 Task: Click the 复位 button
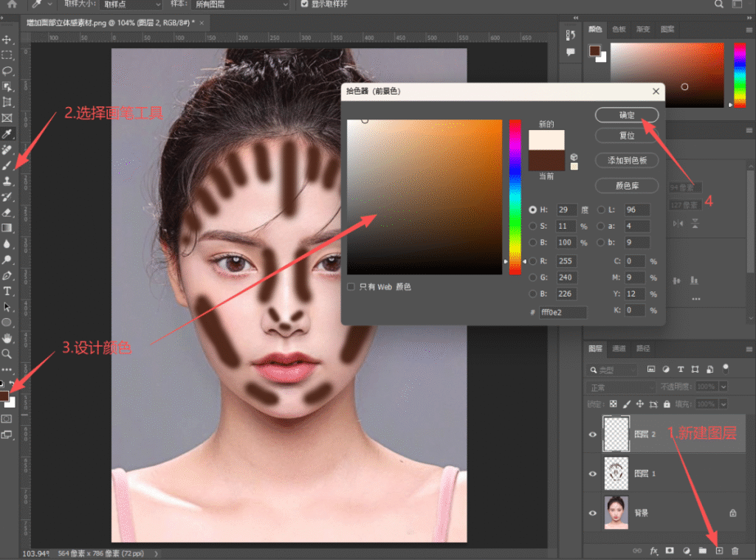tap(627, 136)
